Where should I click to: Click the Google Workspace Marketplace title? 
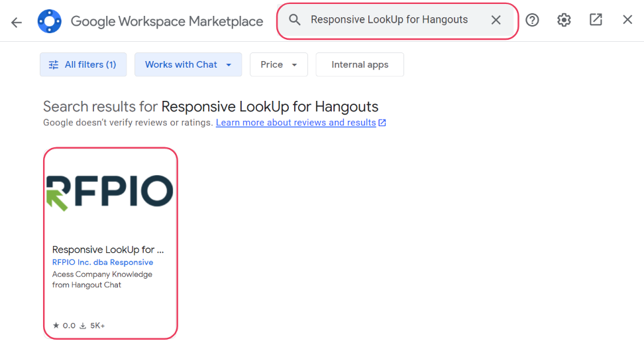(x=167, y=21)
